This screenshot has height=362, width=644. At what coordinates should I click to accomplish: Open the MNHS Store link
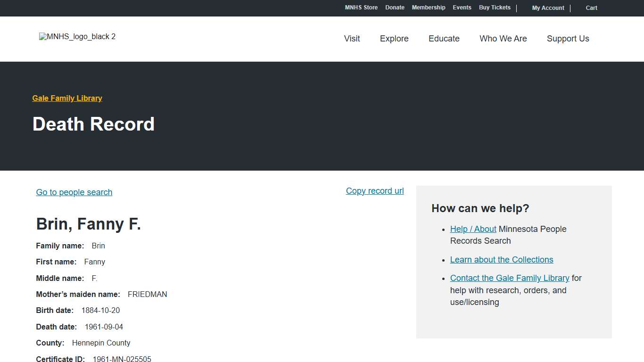(361, 8)
